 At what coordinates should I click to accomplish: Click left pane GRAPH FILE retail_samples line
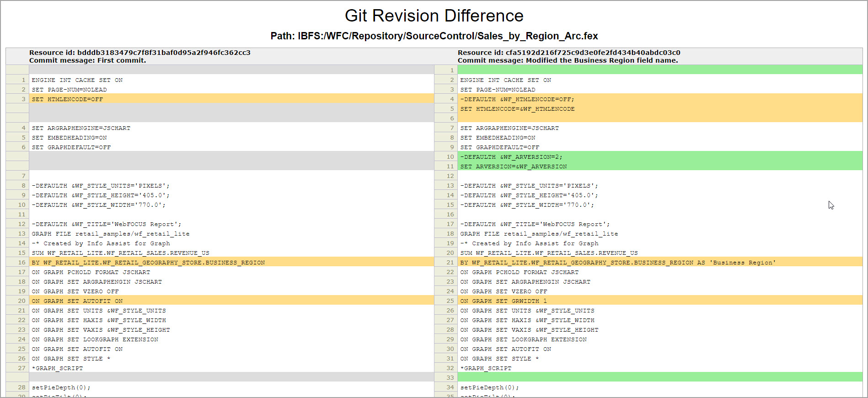[x=110, y=234]
